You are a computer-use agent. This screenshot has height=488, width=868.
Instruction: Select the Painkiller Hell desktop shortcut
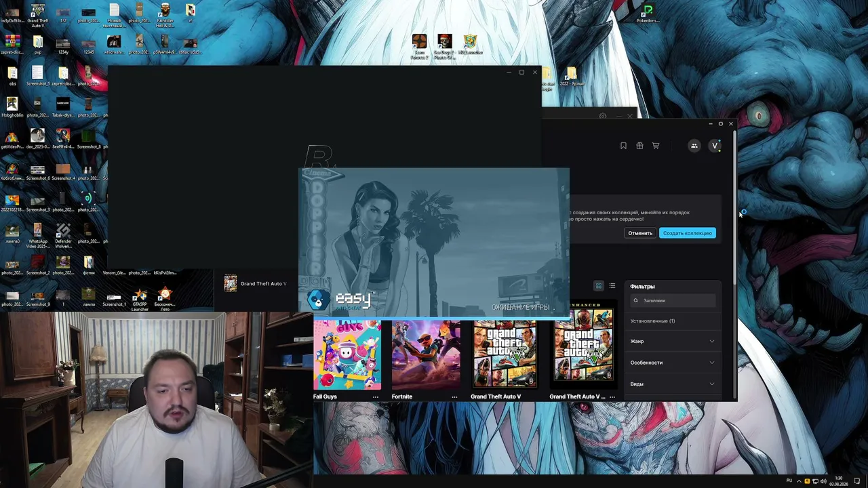click(165, 16)
